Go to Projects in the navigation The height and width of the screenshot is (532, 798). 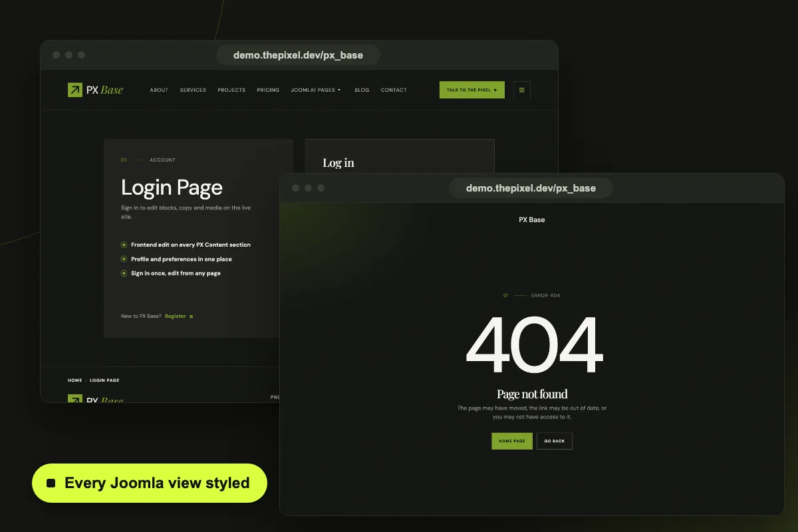tap(231, 90)
